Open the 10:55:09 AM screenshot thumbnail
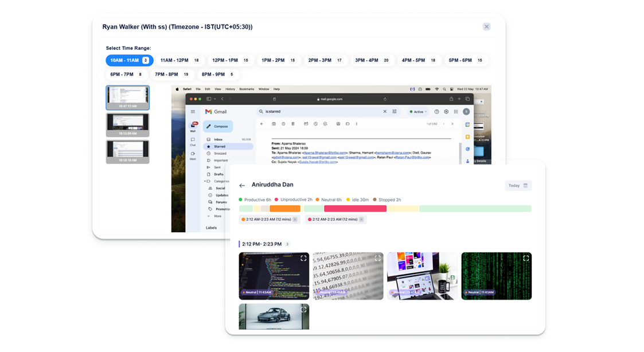644x352 pixels. (128, 125)
